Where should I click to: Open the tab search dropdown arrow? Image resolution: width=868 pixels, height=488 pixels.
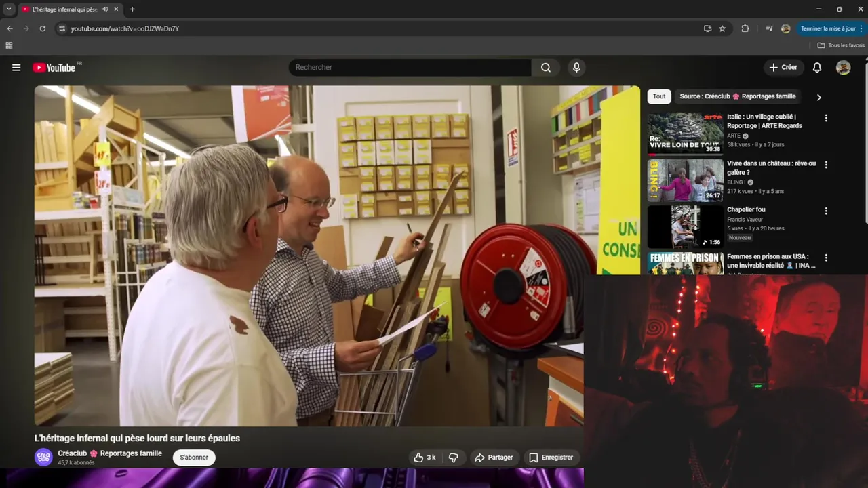pyautogui.click(x=9, y=9)
